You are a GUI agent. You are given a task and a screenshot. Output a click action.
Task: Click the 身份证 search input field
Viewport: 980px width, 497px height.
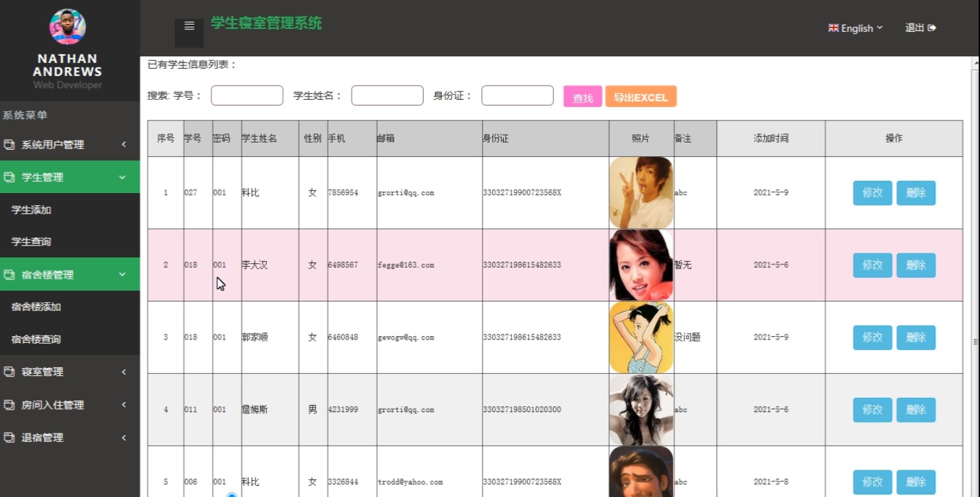click(518, 95)
